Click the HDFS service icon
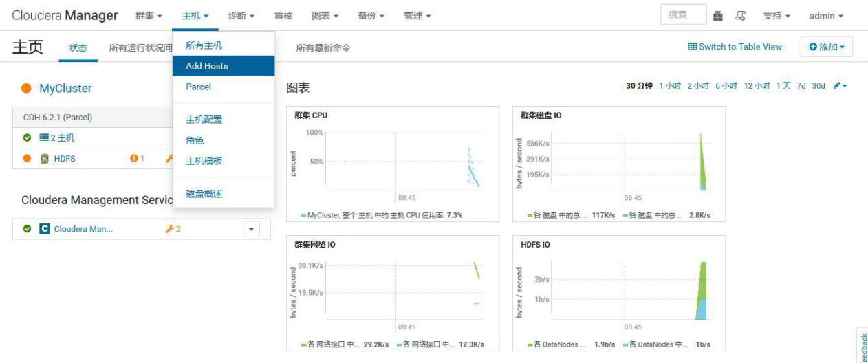 coord(44,158)
